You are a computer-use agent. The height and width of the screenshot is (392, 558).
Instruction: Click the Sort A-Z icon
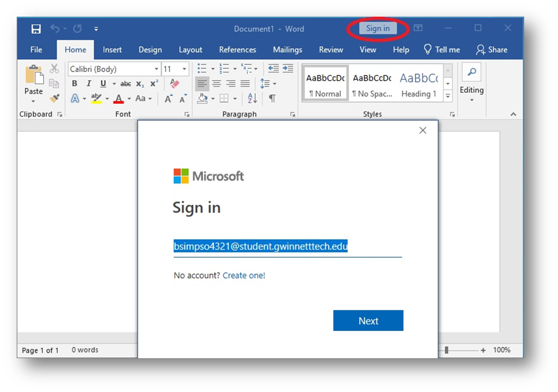[x=252, y=98]
